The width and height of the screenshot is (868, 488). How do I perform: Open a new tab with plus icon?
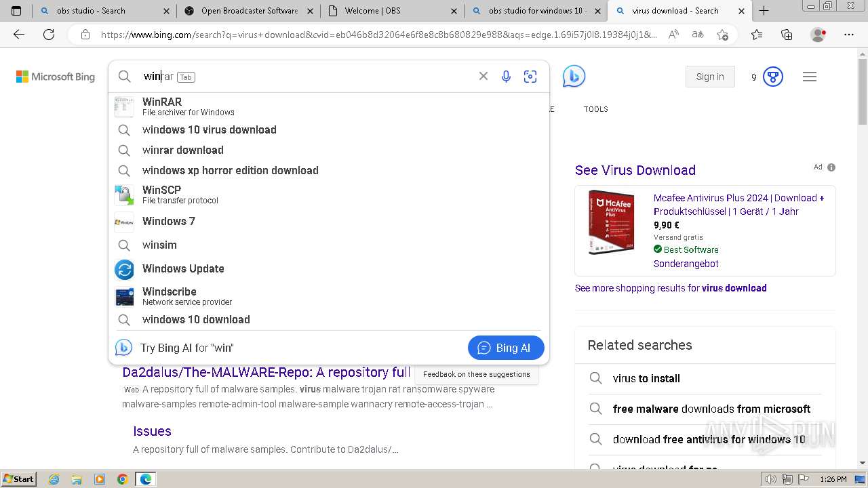pos(764,11)
